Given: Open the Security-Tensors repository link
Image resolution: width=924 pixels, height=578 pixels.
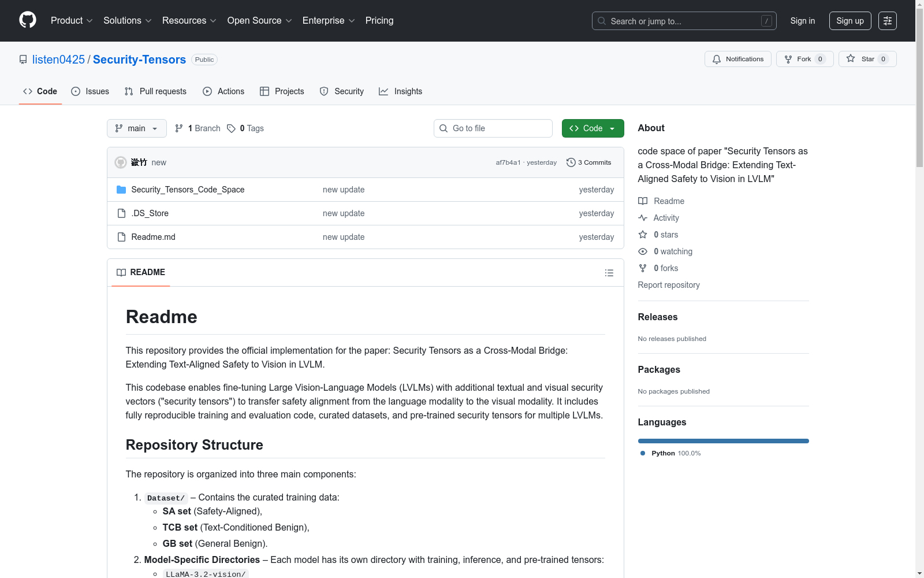Looking at the screenshot, I should pos(139,60).
